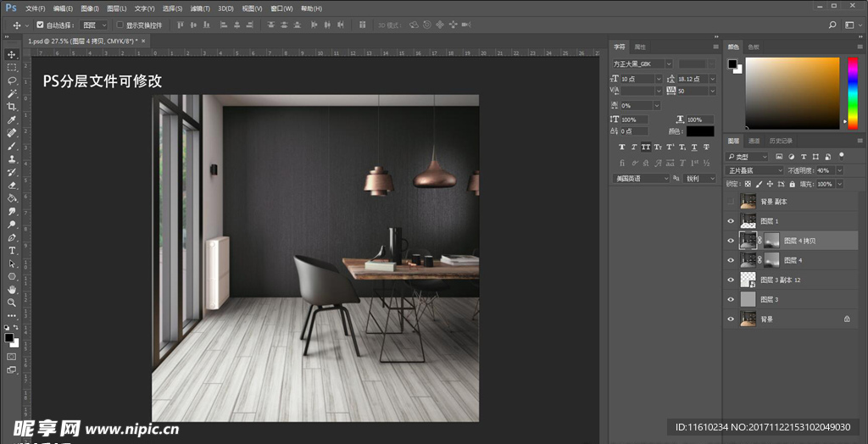Viewport: 868px width, 444px height.
Task: Pick the Horizontal Type tool
Action: [12, 251]
